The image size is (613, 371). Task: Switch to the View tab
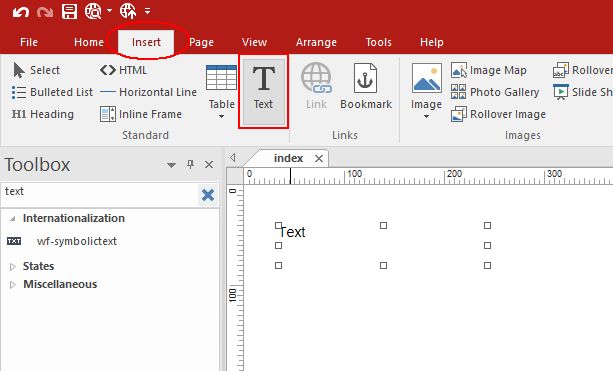coord(254,42)
